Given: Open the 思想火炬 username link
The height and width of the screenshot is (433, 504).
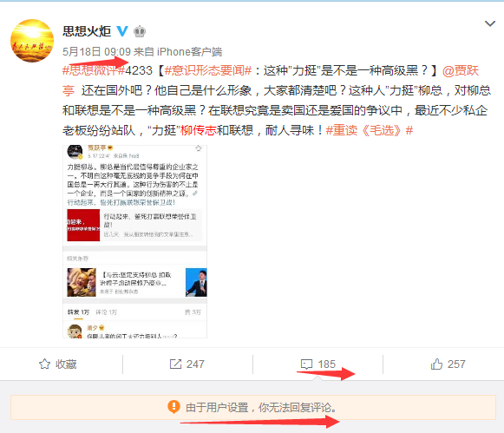Looking at the screenshot, I should click(87, 31).
